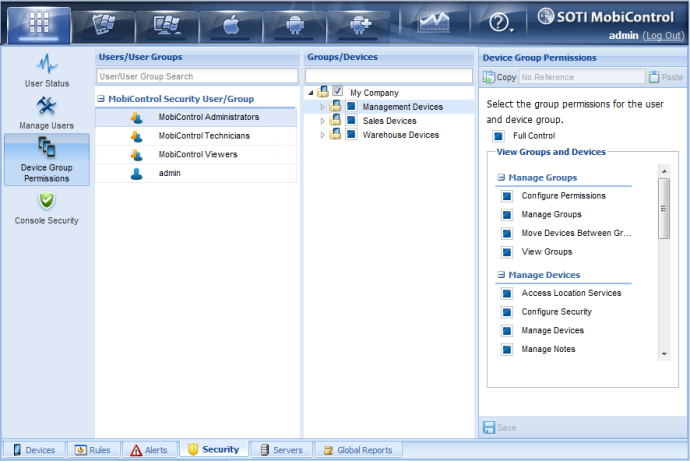Open the User Status section
690x461 pixels.
tap(47, 70)
